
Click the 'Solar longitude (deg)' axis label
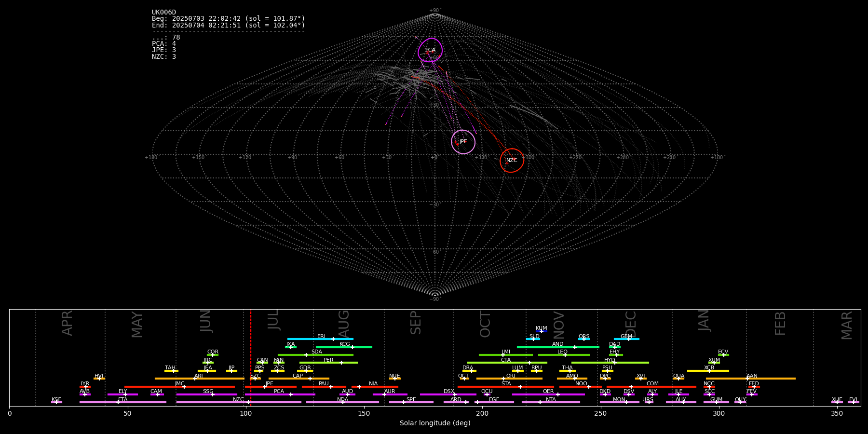(x=435, y=423)
